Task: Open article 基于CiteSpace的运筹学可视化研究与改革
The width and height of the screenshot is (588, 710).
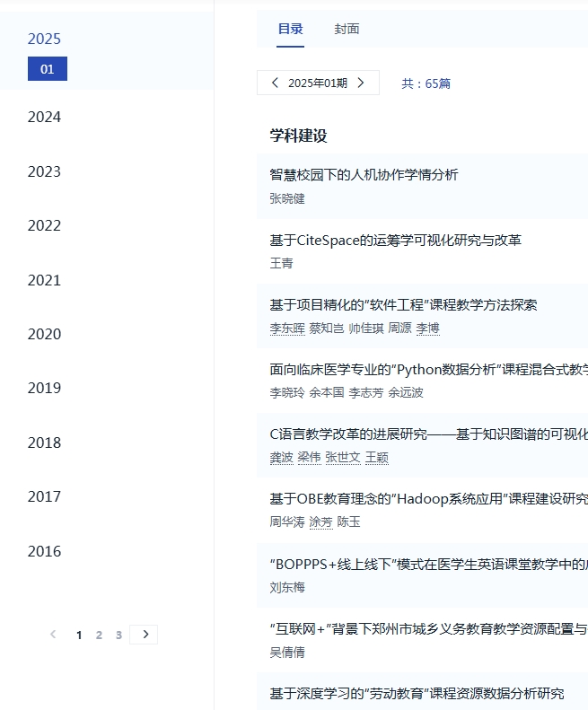Action: [x=396, y=240]
